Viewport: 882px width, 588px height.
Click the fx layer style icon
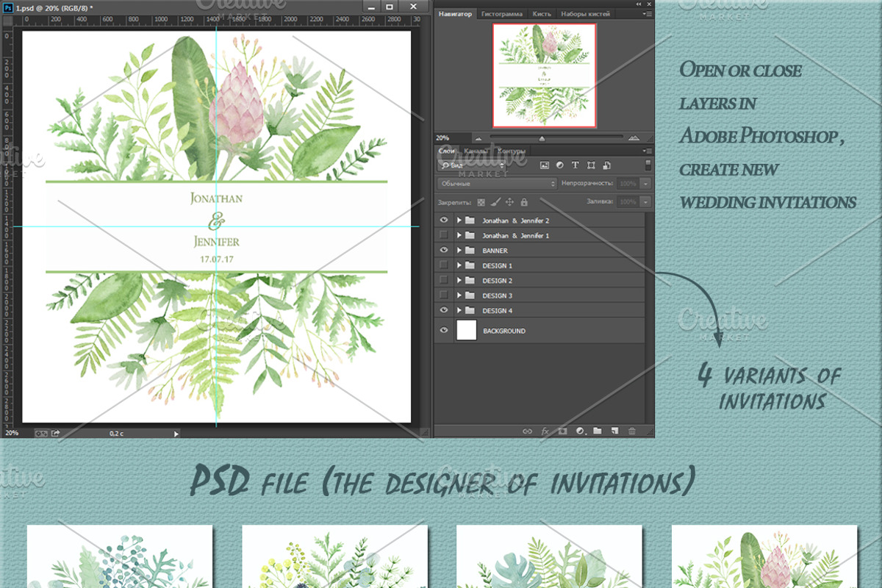545,431
